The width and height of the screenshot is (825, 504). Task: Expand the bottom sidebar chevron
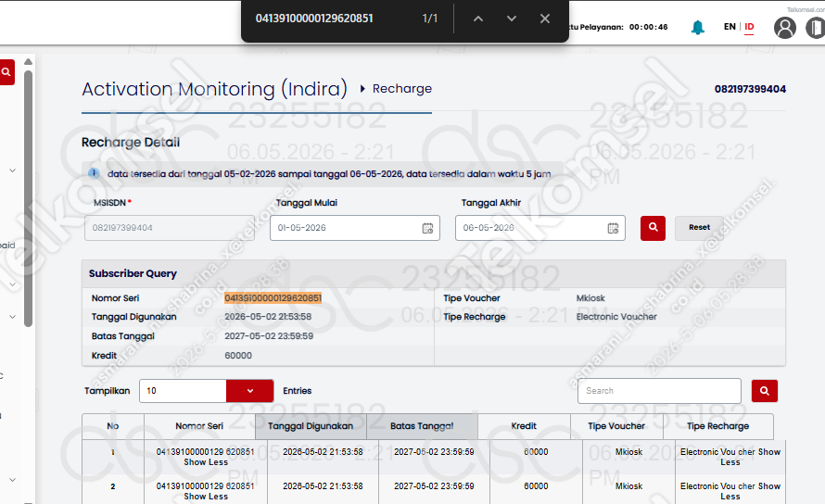[13, 480]
